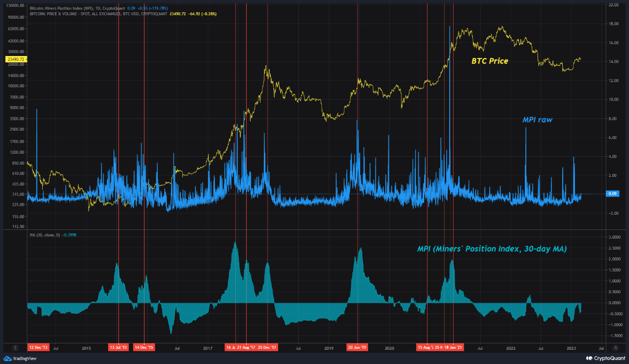Select the blue 0.09 MPI value tag
This screenshot has height=364, width=629.
tap(613, 194)
